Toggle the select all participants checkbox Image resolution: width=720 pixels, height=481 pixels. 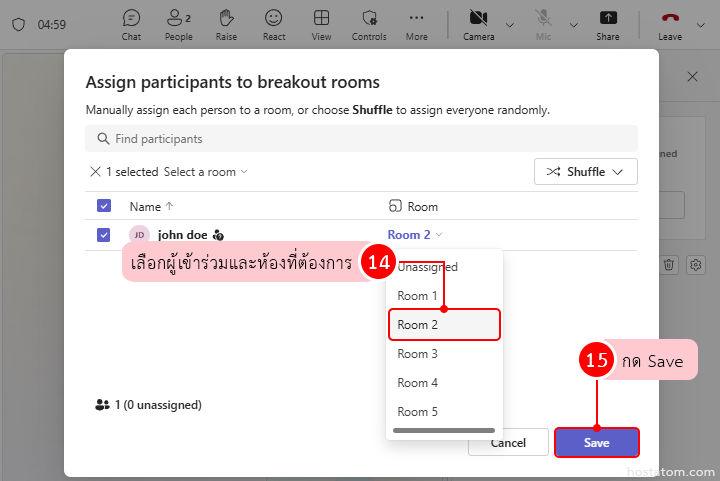click(x=105, y=206)
